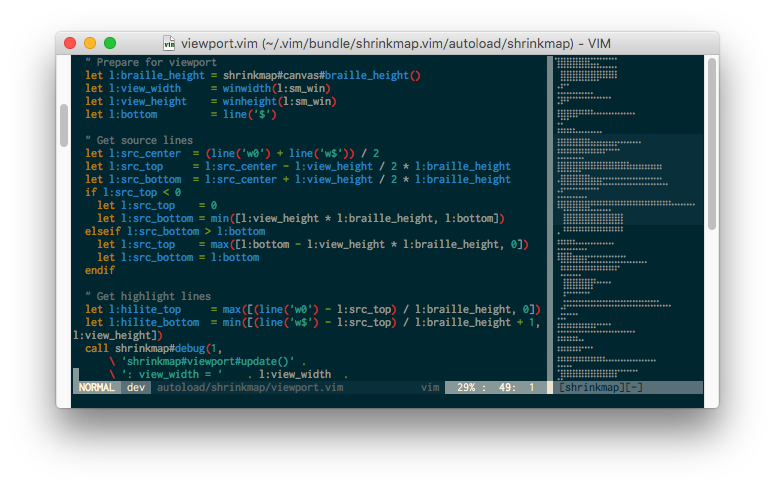Click the let l:hilite_bottom assignment line

[x=313, y=322]
